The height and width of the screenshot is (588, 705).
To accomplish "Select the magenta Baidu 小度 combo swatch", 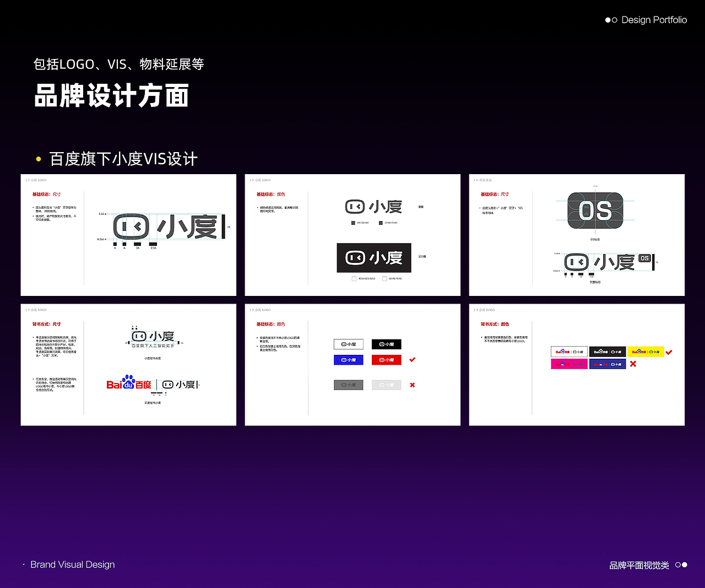I will pos(569,364).
